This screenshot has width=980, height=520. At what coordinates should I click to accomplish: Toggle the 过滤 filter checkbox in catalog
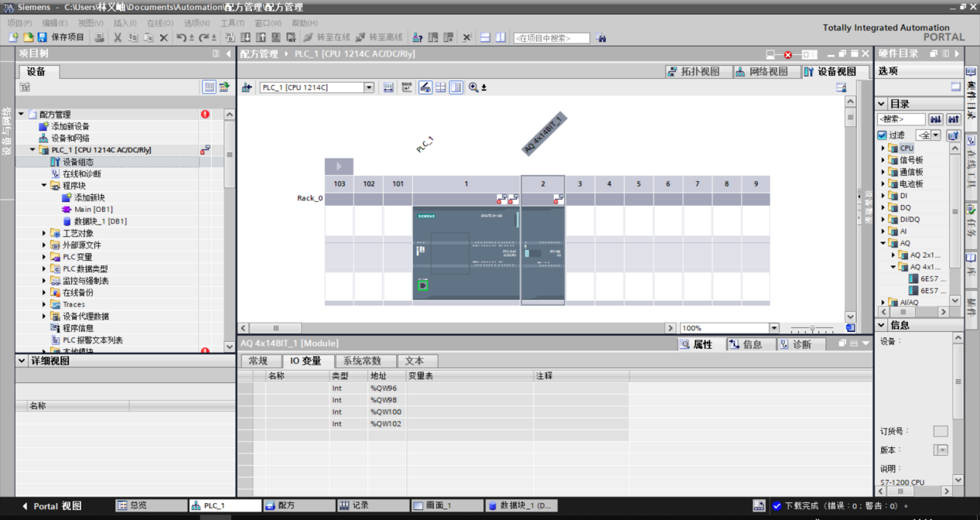[x=882, y=135]
